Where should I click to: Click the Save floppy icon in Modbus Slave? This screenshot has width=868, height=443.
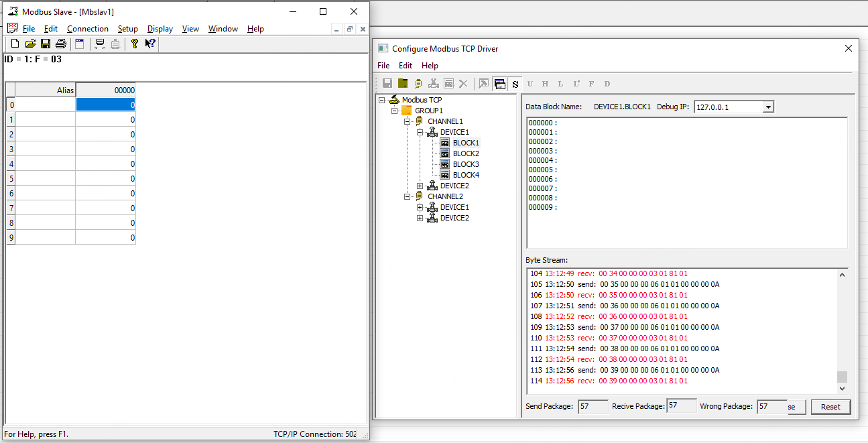point(46,44)
